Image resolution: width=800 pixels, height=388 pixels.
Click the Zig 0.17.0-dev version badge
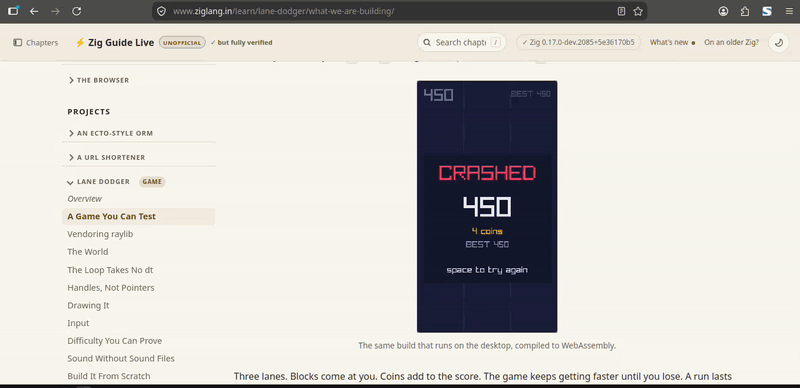(579, 42)
